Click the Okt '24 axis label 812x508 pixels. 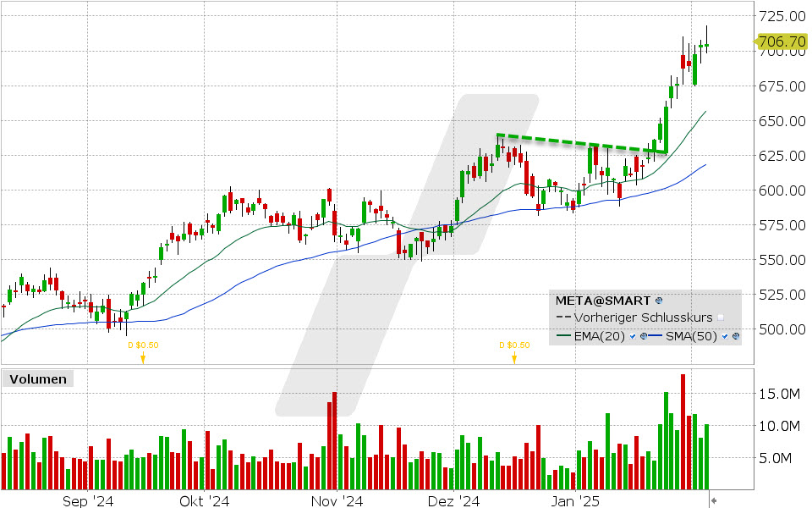click(x=204, y=500)
